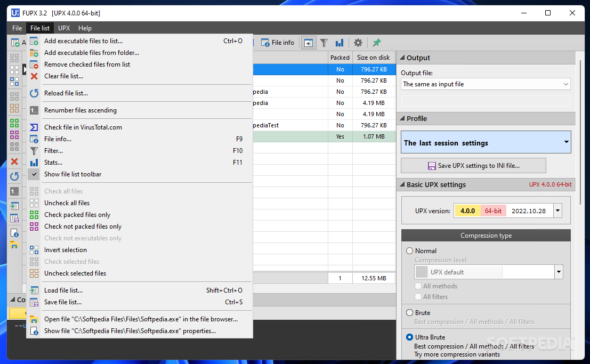Choose Uncheck all files
Viewport: 590px width, 364px height.
[x=139, y=203]
